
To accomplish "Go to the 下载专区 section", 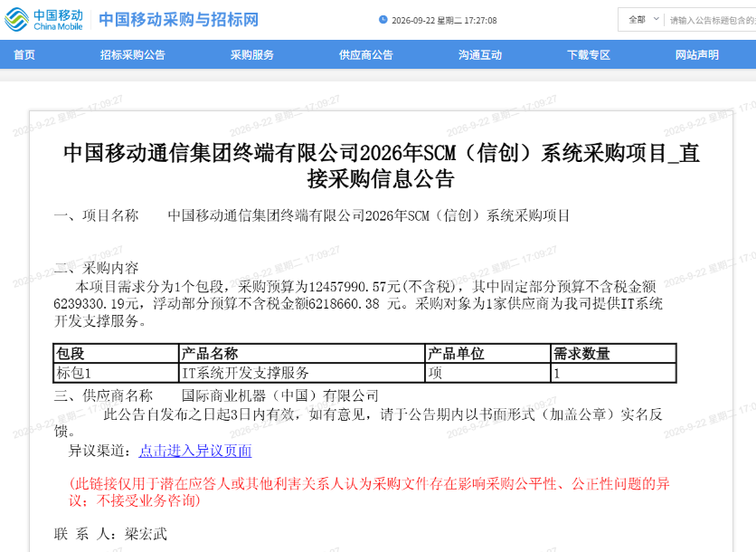I will pos(589,54).
